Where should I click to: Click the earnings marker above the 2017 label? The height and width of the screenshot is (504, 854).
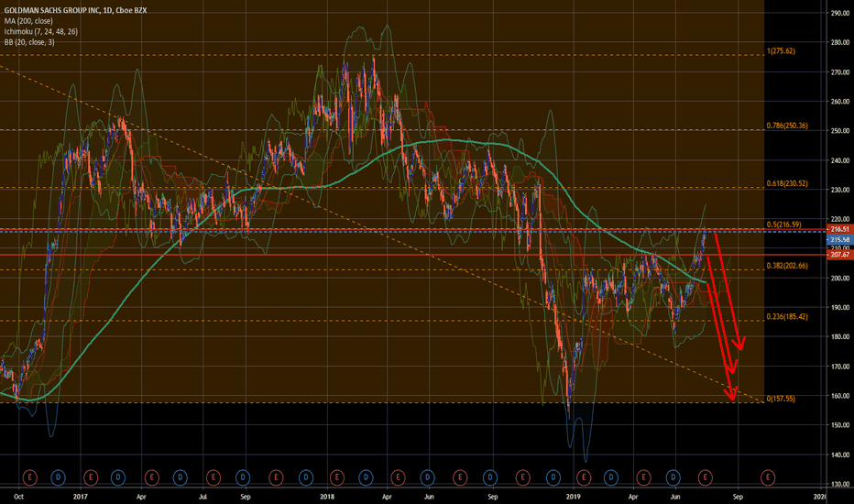(91, 477)
